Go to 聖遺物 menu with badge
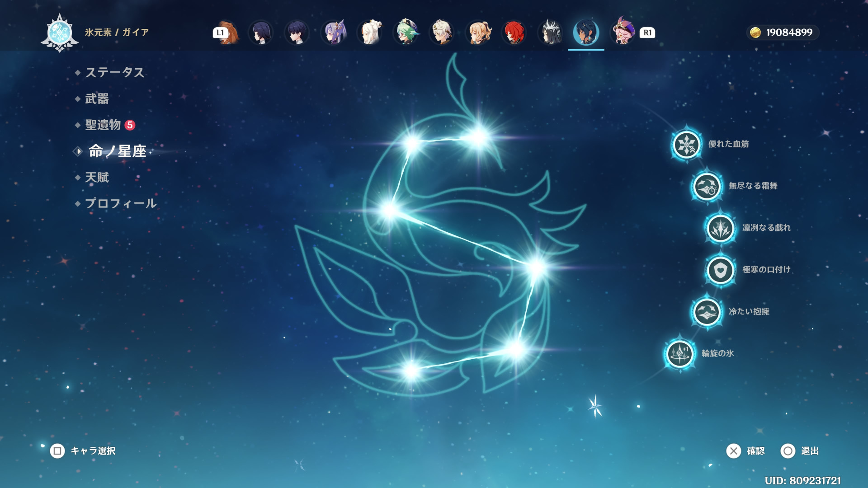The width and height of the screenshot is (868, 488). [x=104, y=125]
